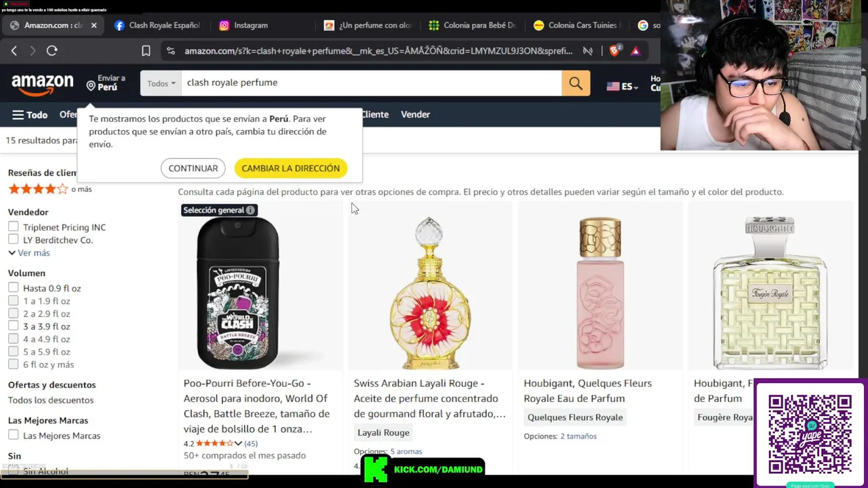Click the orange Amazon search magnifier button
Viewport: 868px width, 488px height.
576,83
